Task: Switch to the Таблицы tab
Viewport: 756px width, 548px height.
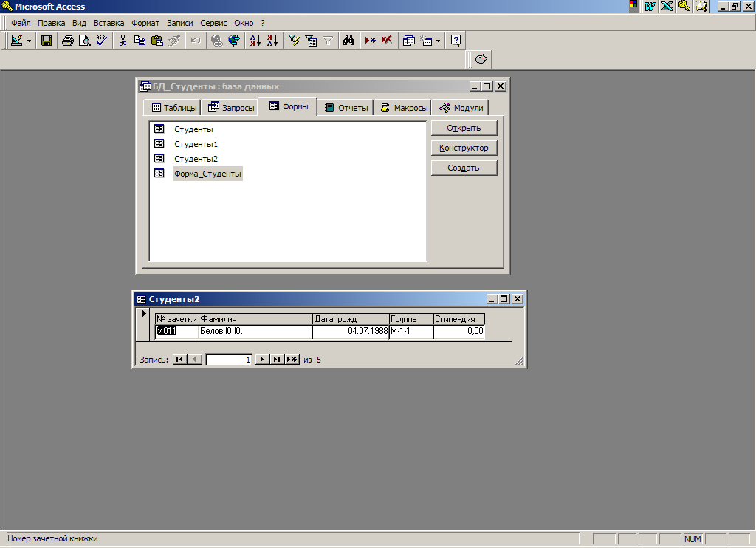Action: point(173,108)
